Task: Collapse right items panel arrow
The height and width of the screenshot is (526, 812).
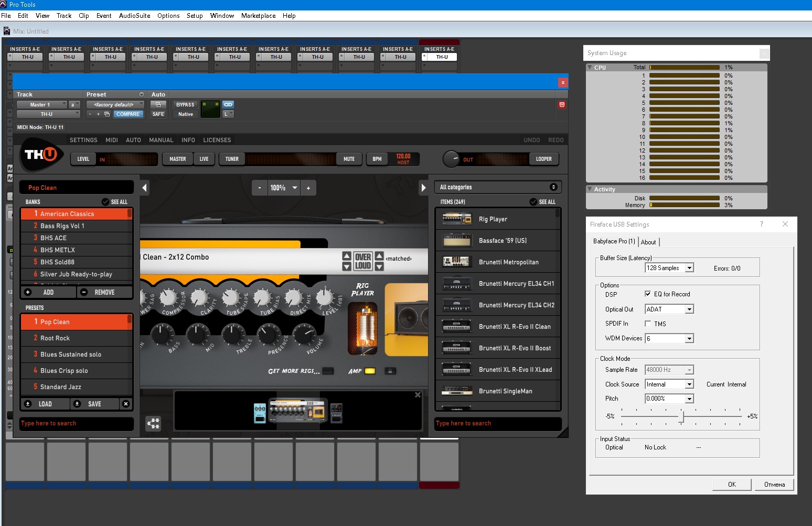Action: click(423, 188)
